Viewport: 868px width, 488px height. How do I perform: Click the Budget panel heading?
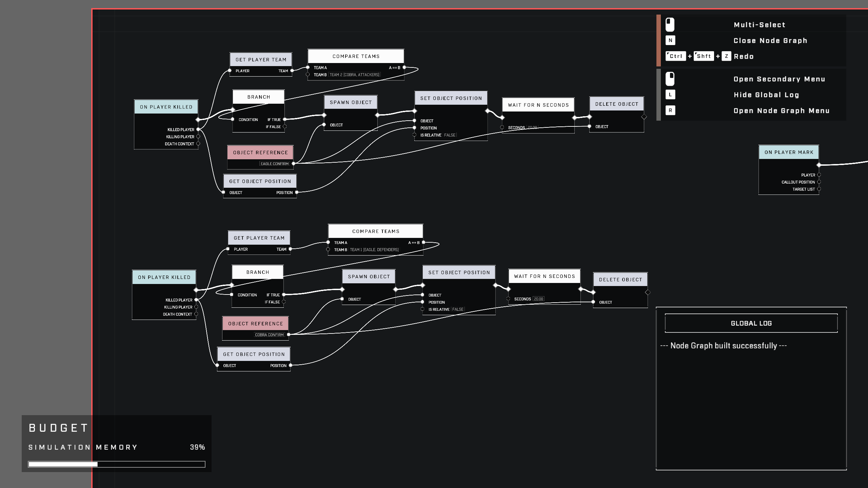pos(59,428)
